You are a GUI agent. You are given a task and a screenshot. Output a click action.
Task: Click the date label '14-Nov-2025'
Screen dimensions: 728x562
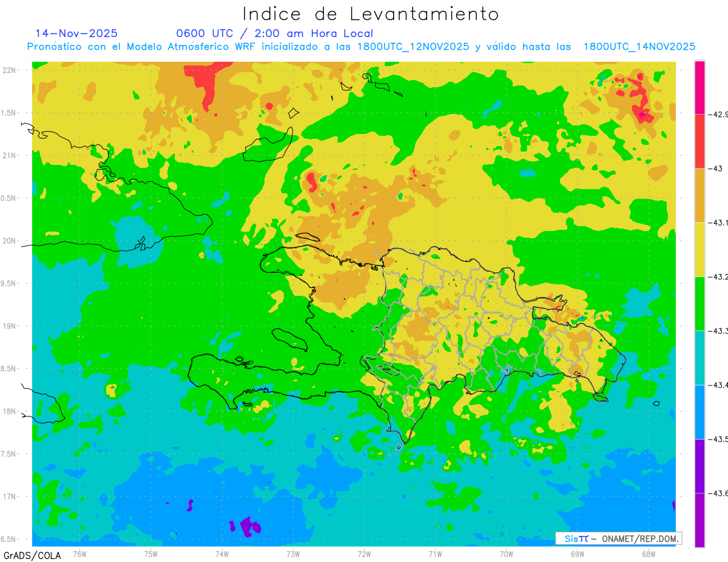point(76,33)
